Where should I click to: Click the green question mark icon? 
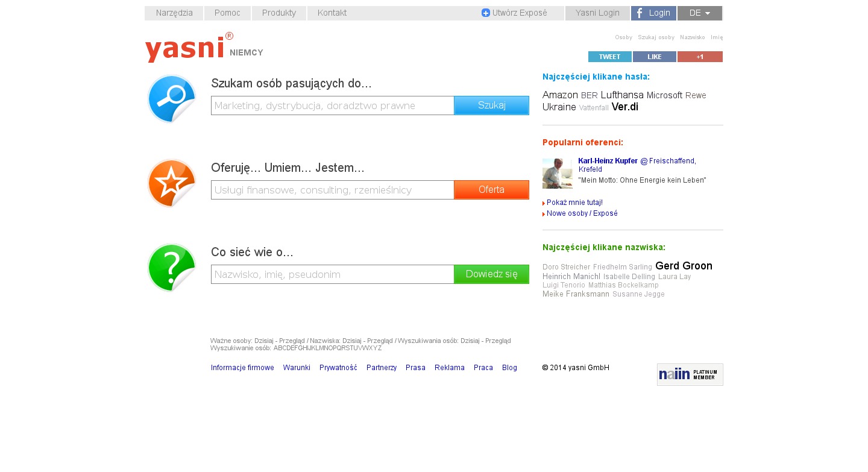point(172,268)
